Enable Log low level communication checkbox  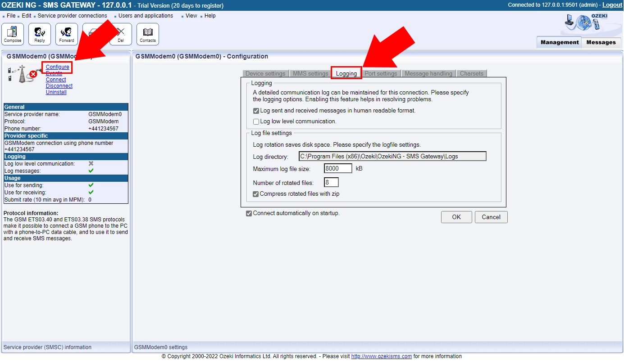click(256, 121)
